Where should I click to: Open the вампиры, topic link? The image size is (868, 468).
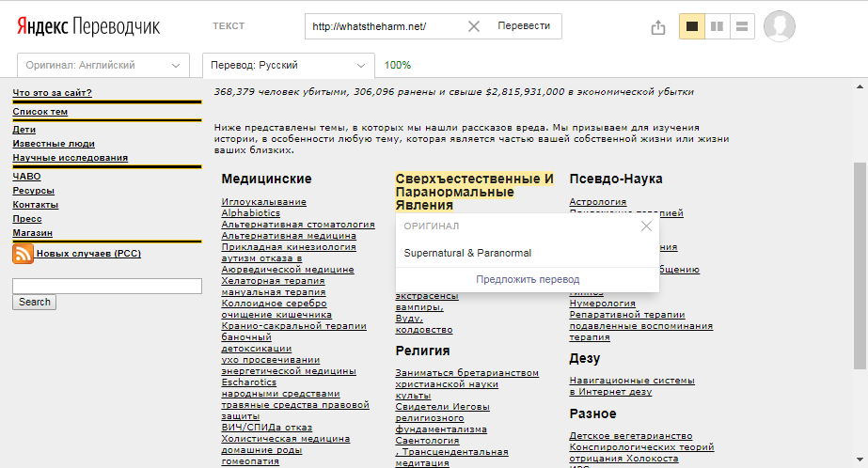[x=419, y=307]
